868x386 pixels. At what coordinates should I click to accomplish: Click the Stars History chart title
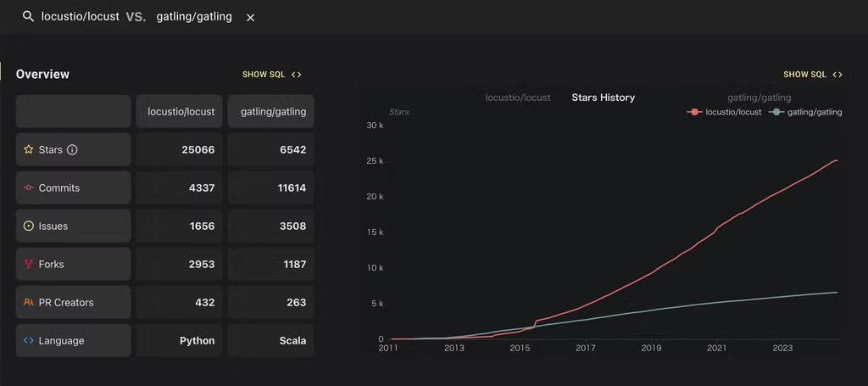[x=604, y=98]
